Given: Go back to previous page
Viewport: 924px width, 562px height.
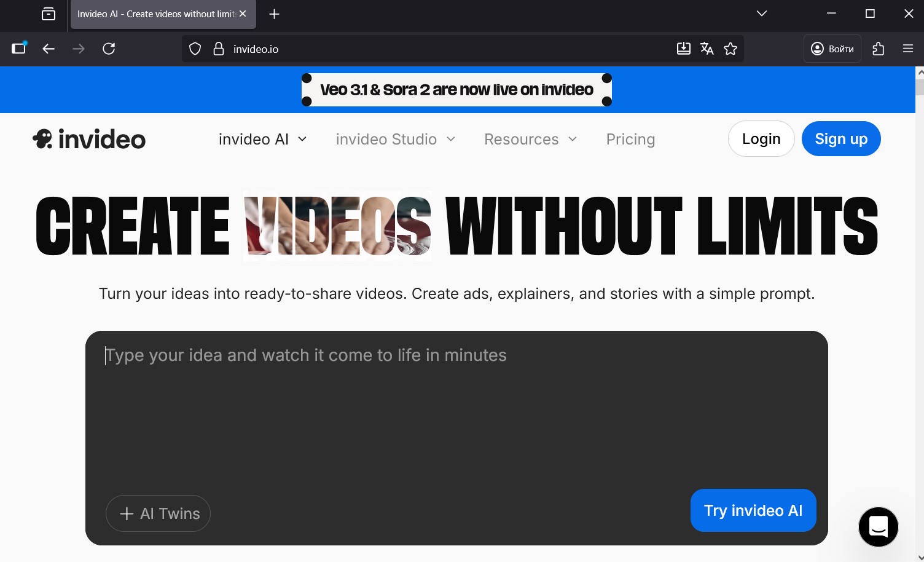Looking at the screenshot, I should (49, 49).
